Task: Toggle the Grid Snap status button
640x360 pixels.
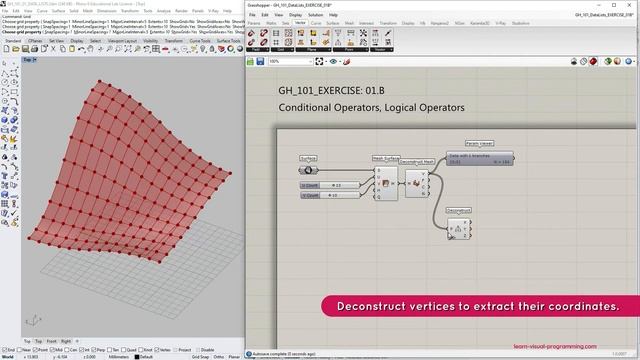Action: point(200,357)
